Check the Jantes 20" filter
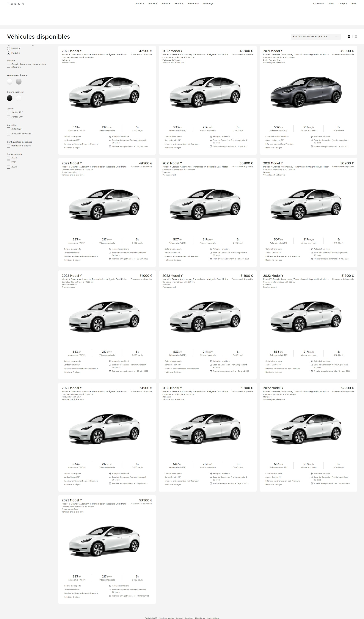The image size is (364, 619). [9, 117]
